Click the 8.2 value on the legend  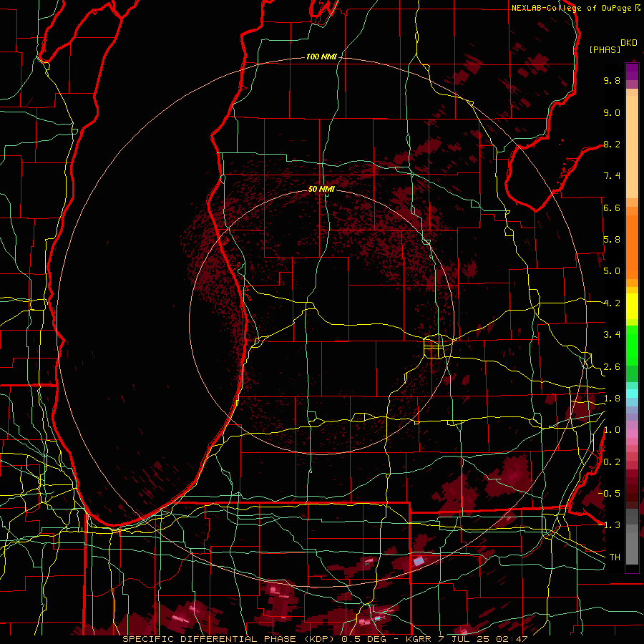(612, 144)
